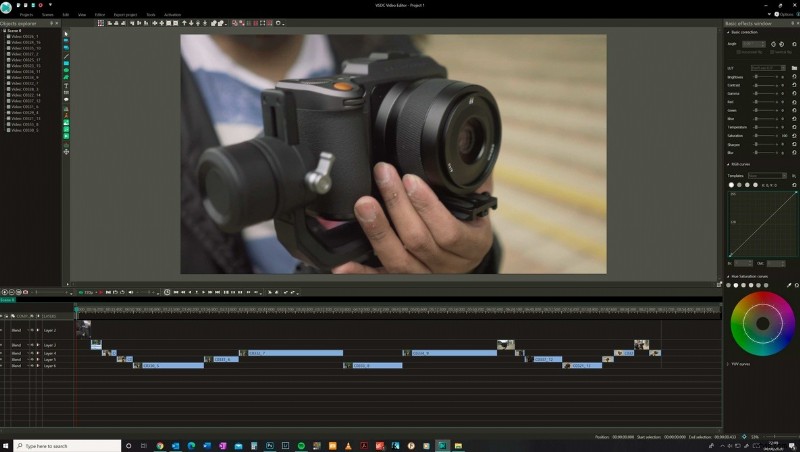Select the Text tool
Image resolution: width=800 pixels, height=452 pixels.
(66, 85)
